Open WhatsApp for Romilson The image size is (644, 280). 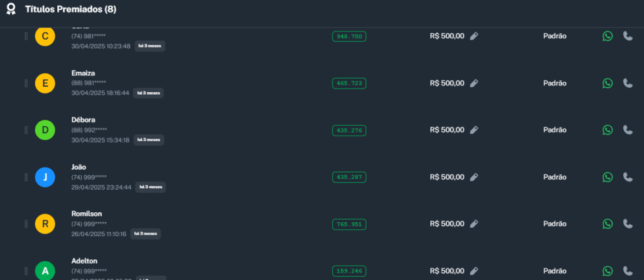click(x=608, y=224)
